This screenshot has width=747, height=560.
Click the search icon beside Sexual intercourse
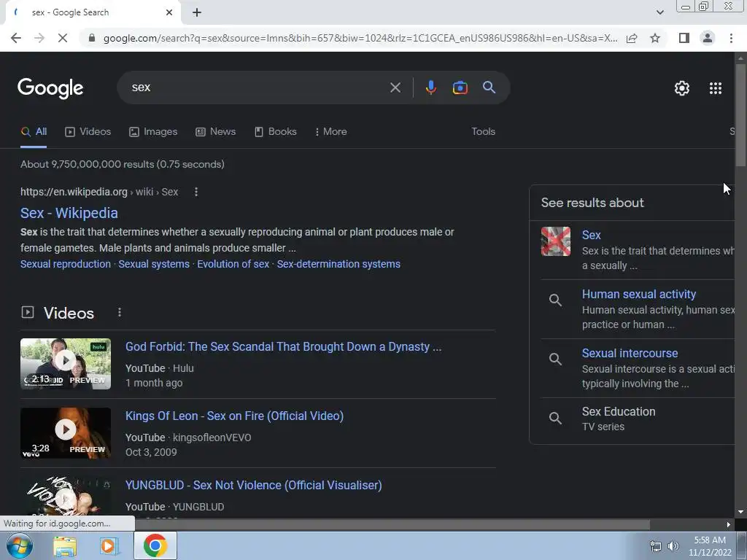click(555, 359)
